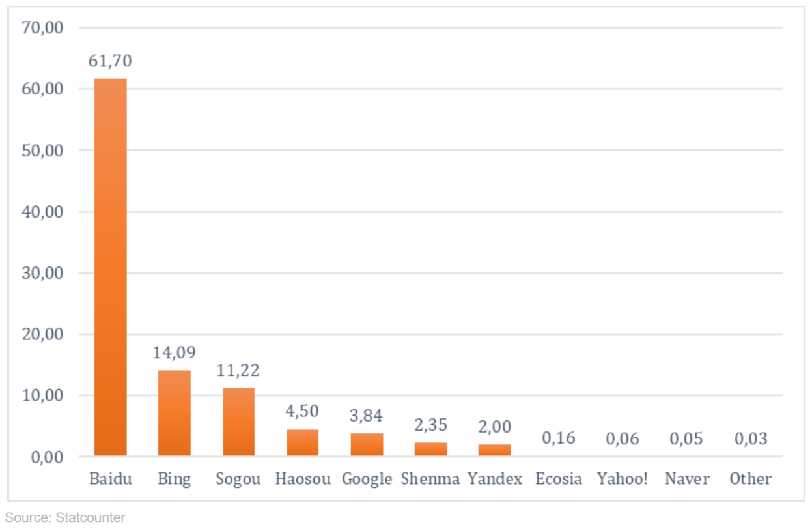Click the 50,00 horizontal gridline label
This screenshot has height=531, width=812.
click(x=44, y=151)
